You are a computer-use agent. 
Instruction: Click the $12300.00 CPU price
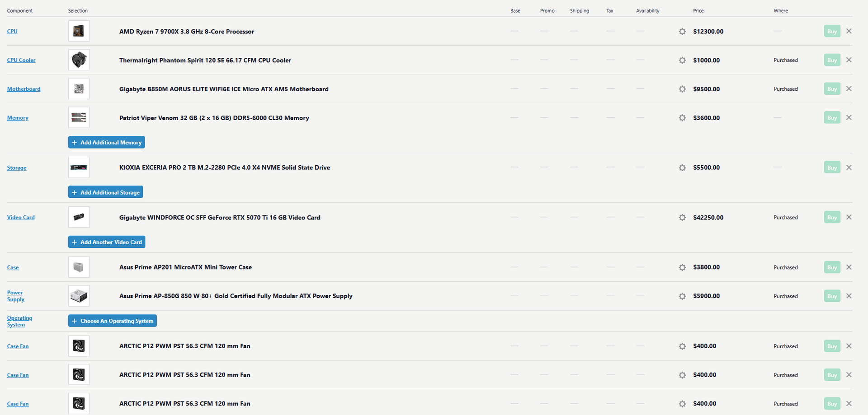[x=708, y=32]
